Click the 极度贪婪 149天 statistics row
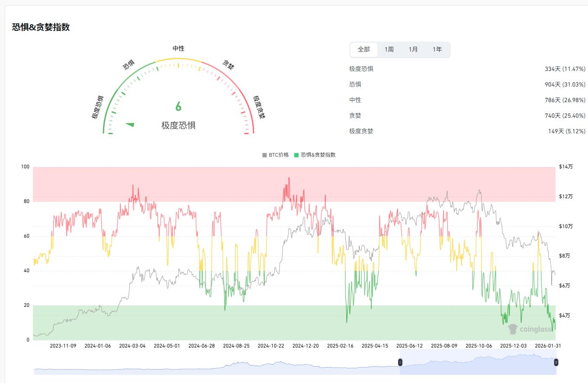The width and height of the screenshot is (588, 383). 467,131
